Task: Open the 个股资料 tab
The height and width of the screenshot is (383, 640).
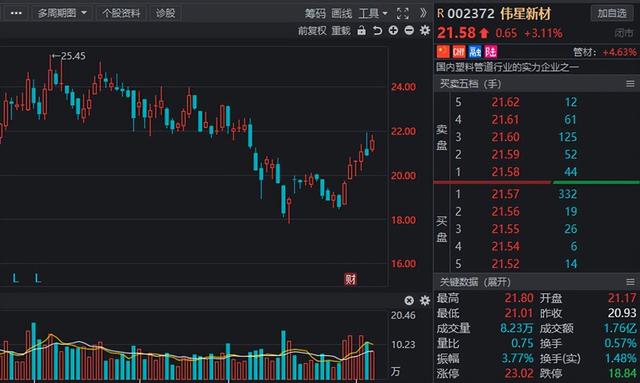Action: click(x=121, y=13)
